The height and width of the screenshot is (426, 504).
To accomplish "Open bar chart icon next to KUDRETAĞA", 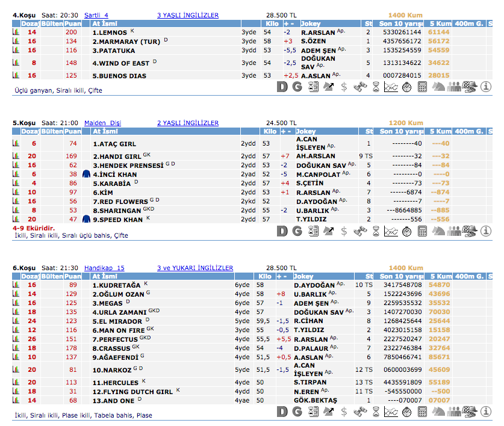I will pos(16,285).
